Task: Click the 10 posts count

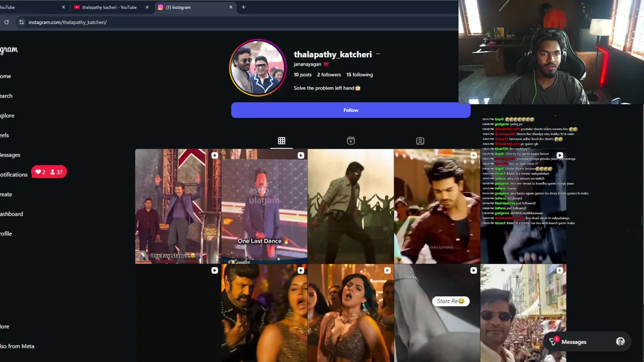Action: (302, 74)
